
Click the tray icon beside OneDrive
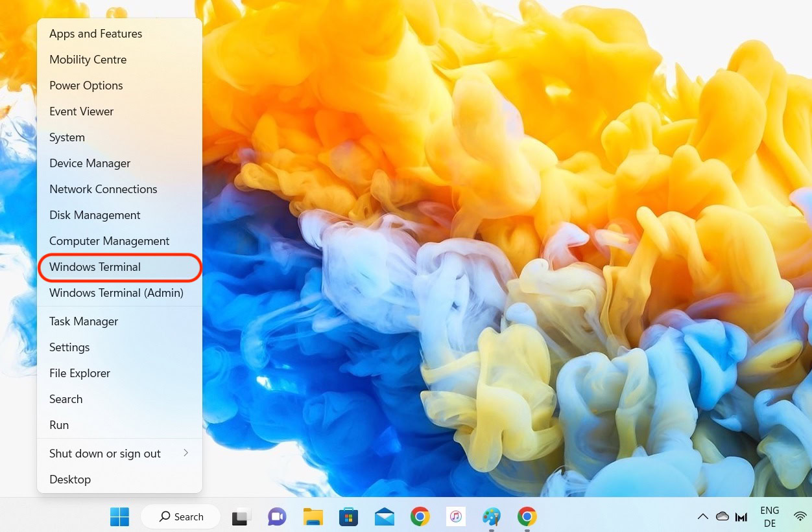[741, 516]
